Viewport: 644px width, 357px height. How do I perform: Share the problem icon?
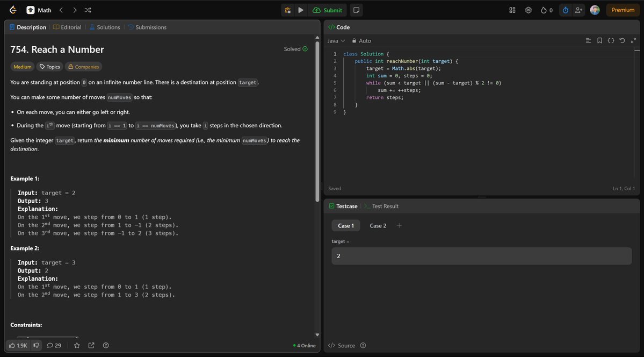click(91, 346)
